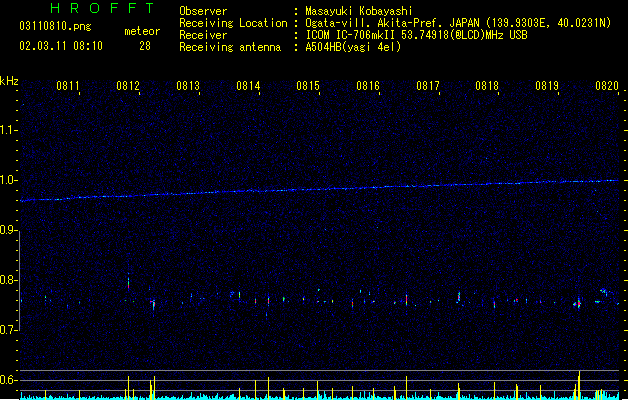Click the meteor count value 28
This screenshot has width=629, height=400.
pos(145,46)
